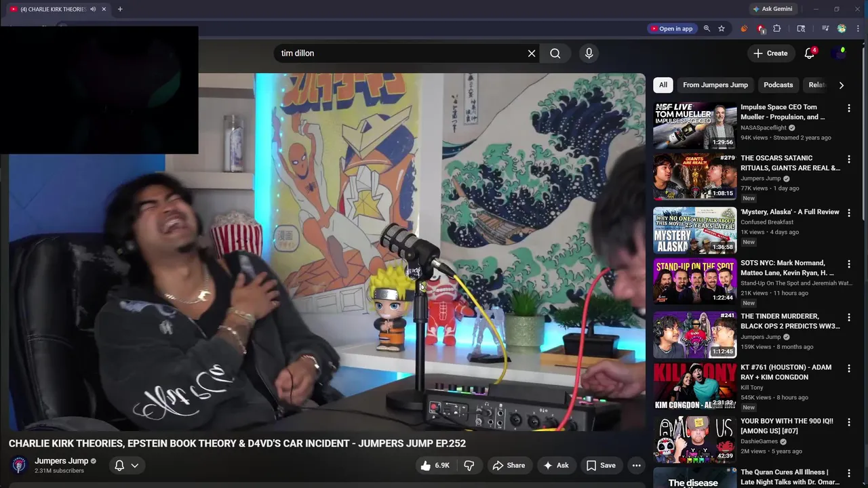This screenshot has height=488, width=868.
Task: Open the NASASpaceflight channel name
Action: [x=764, y=127]
